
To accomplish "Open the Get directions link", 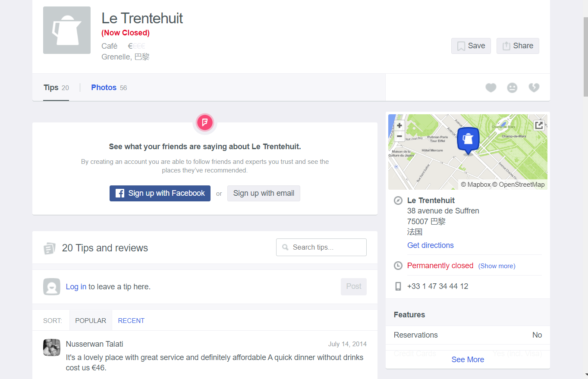I will point(431,245).
